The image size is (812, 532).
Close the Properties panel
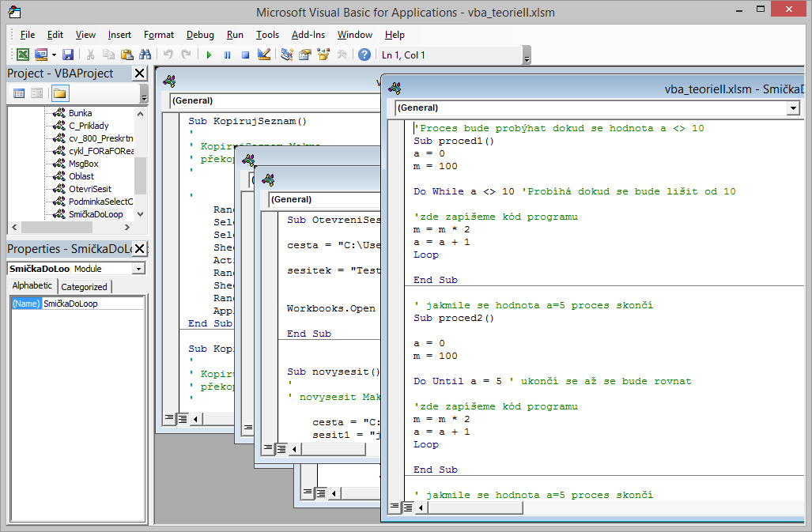[x=139, y=249]
